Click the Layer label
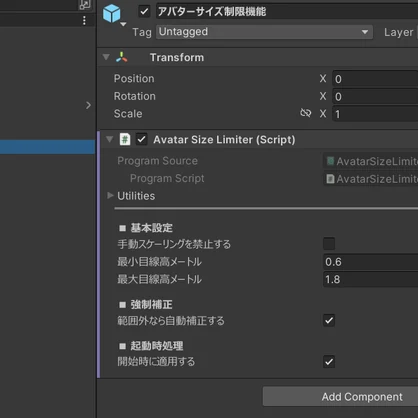This screenshot has width=418, height=418. (x=398, y=32)
